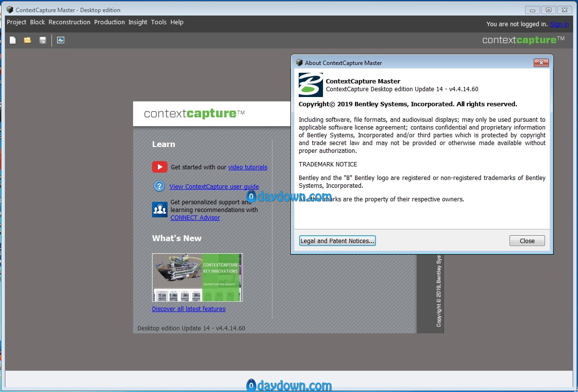The height and width of the screenshot is (392, 578).
Task: Open the Insight menu
Action: [x=138, y=22]
